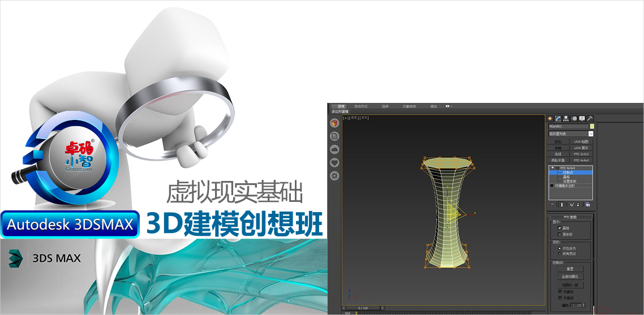Toggle the 内部点 checkbox
This screenshot has width=644, height=315.
(x=560, y=291)
